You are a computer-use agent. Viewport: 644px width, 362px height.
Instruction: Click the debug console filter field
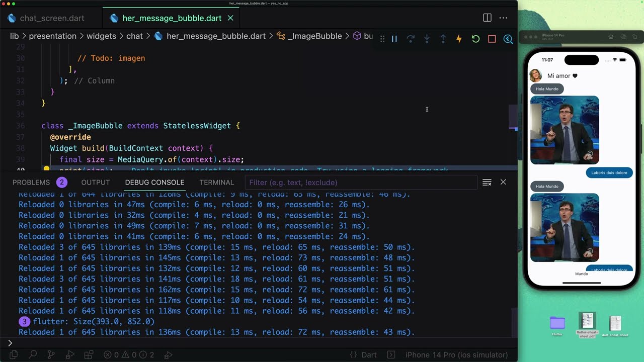coord(361,183)
